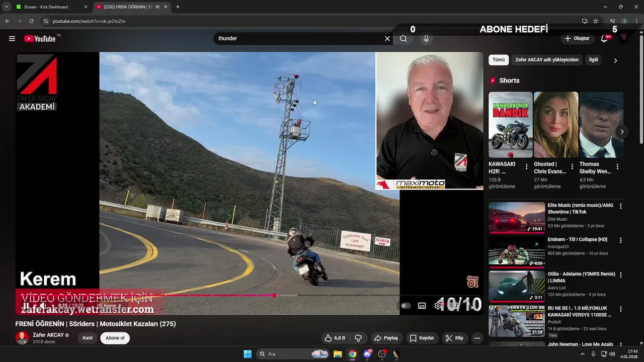Open more actions three-dot menu
This screenshot has height=362, width=644.
[x=477, y=338]
